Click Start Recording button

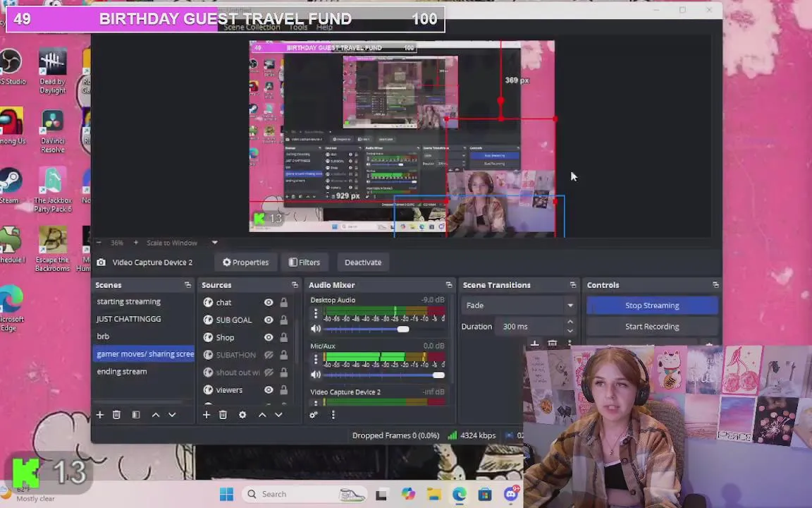652,327
